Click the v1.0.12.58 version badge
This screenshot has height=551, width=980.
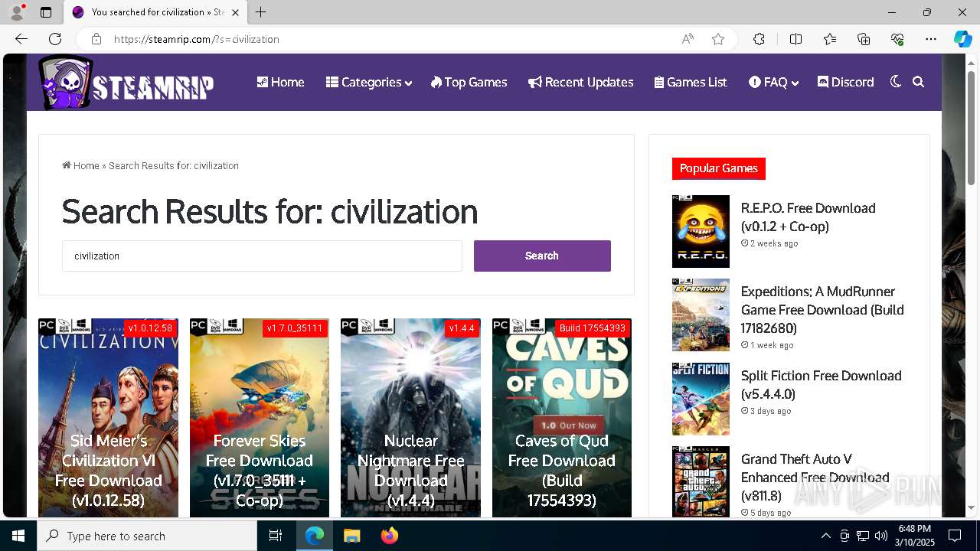click(150, 328)
